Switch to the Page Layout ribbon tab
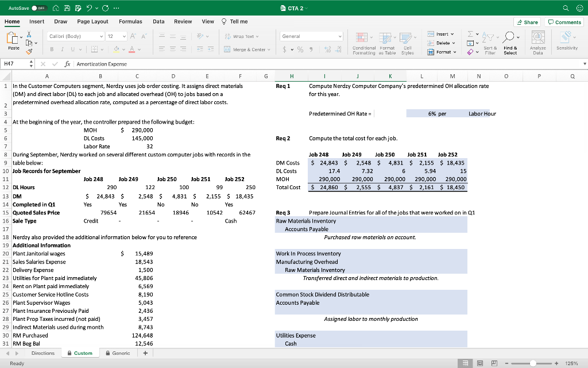This screenshot has width=588, height=368. pyautogui.click(x=92, y=21)
